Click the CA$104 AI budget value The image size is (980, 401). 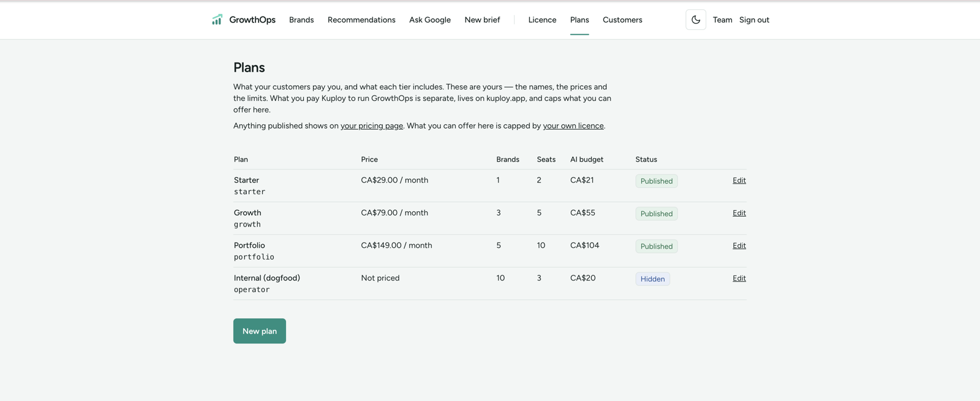585,245
